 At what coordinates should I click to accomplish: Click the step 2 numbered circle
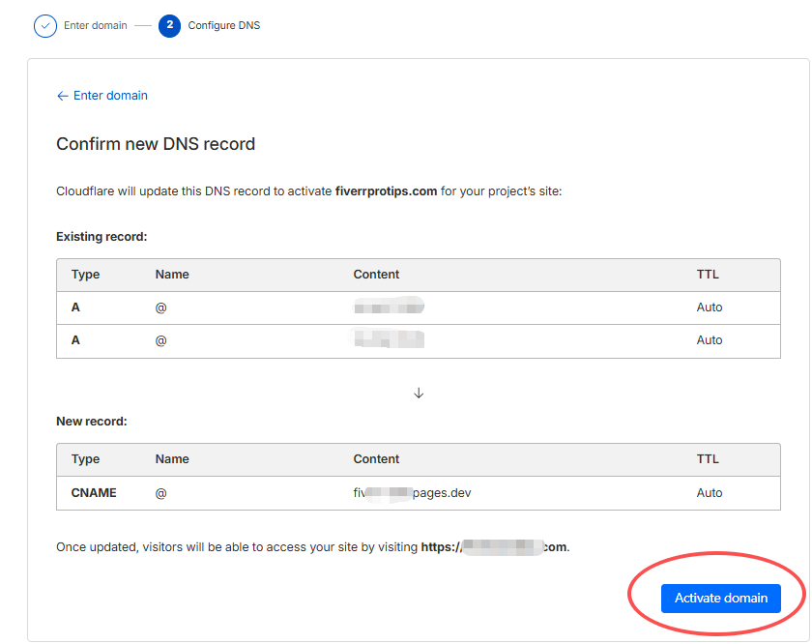(x=169, y=25)
